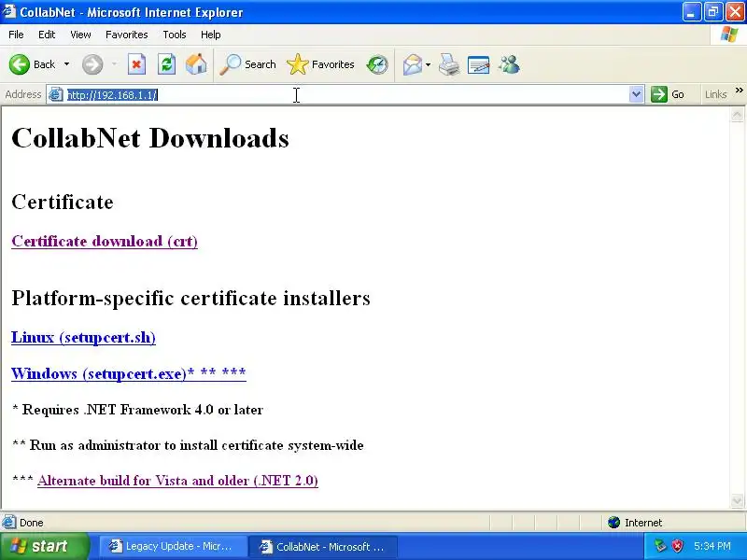Click the Internet zone globe icon
This screenshot has width=747, height=560.
pos(614,523)
